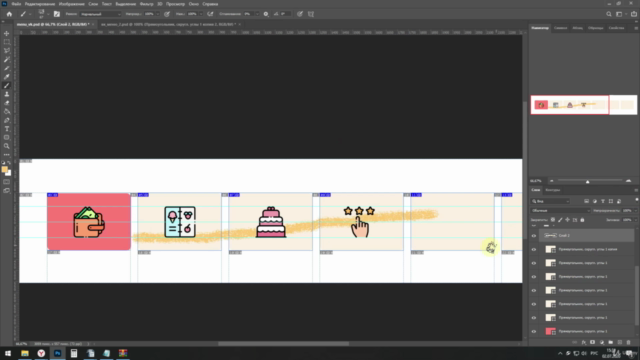Viewport: 640px width, 360px height.
Task: Hide the Слой 2 layer
Action: [x=534, y=236]
